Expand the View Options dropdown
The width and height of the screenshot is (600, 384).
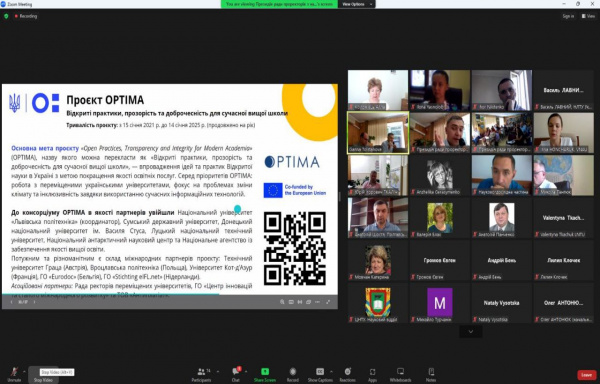point(357,4)
